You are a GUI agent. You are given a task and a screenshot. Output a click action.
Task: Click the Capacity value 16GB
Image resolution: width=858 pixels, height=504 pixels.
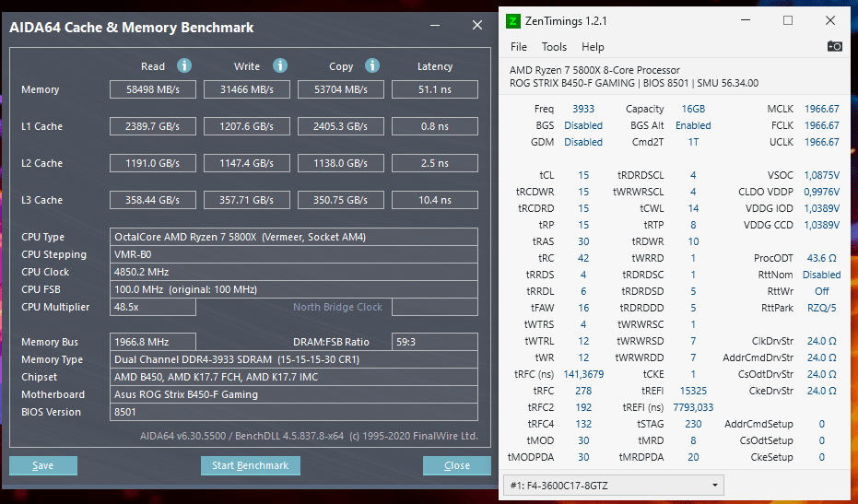(x=693, y=109)
